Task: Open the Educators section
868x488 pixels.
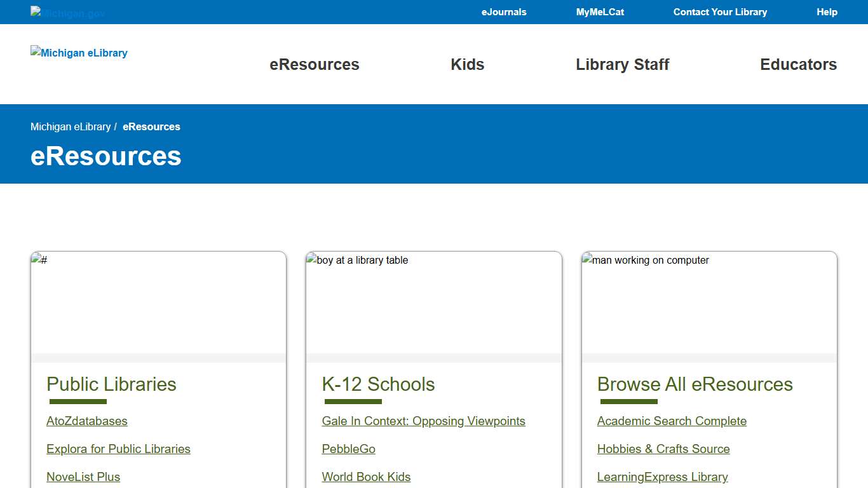Action: pyautogui.click(x=798, y=64)
